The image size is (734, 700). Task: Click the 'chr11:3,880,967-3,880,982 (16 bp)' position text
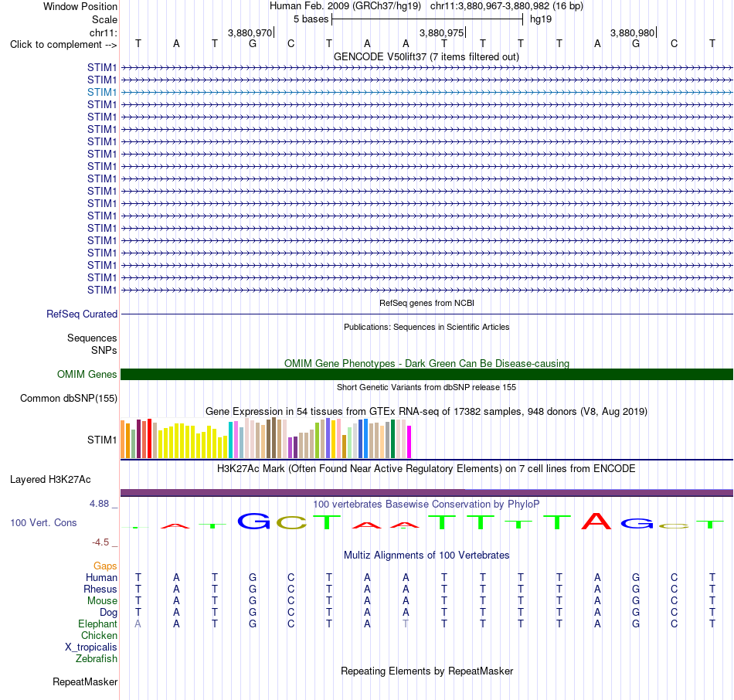507,6
